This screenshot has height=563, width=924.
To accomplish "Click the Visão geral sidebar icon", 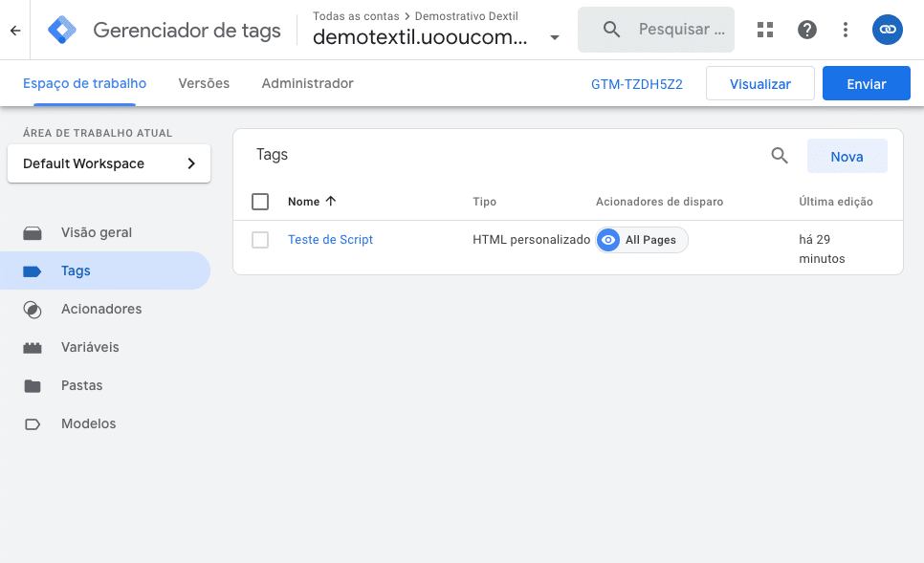I will (x=33, y=233).
